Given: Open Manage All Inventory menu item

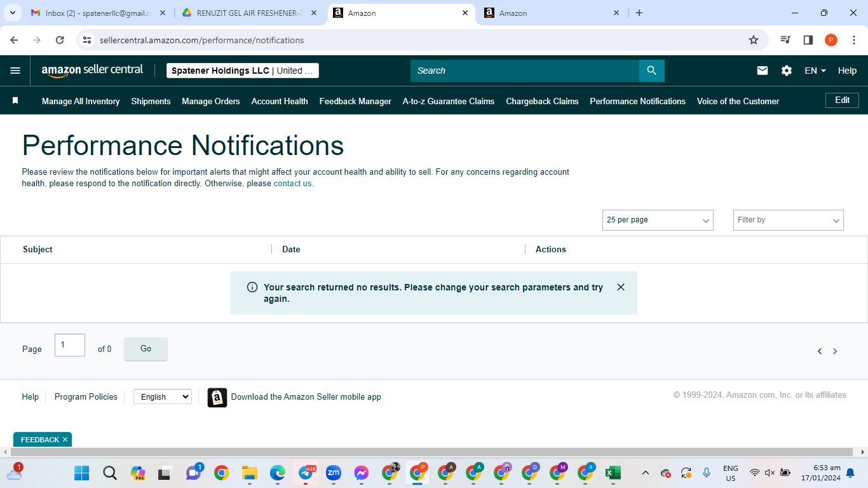Looking at the screenshot, I should (x=81, y=101).
